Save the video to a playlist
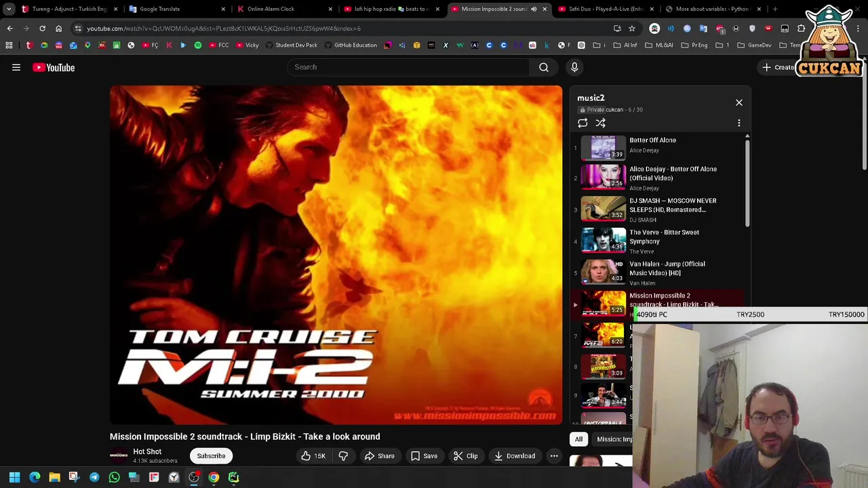 pos(424,455)
